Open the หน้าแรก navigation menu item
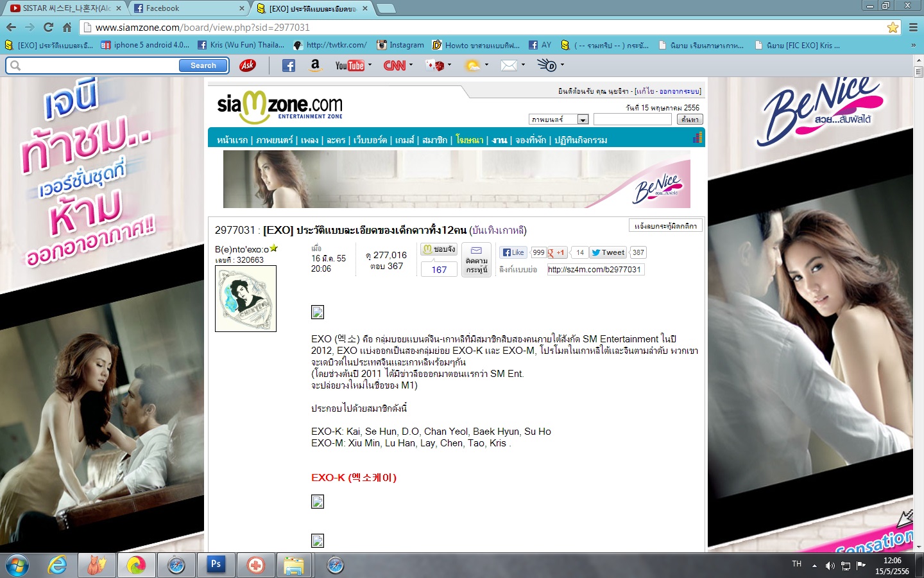924x578 pixels. click(232, 140)
